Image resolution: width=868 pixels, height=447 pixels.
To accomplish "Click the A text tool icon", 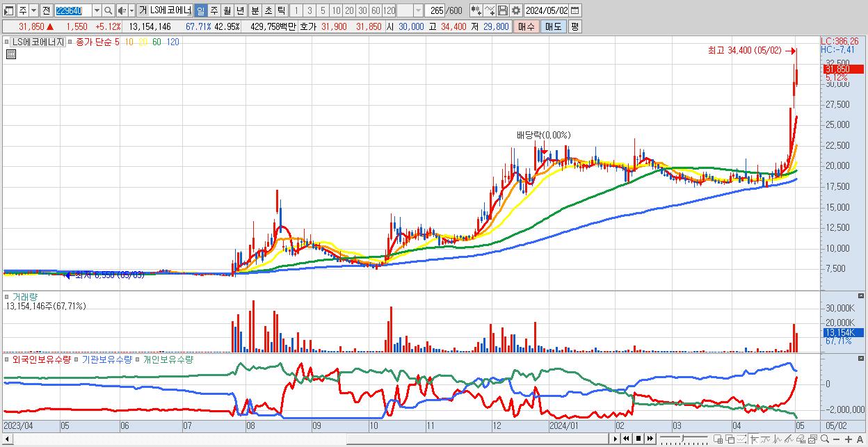I will (860, 439).
